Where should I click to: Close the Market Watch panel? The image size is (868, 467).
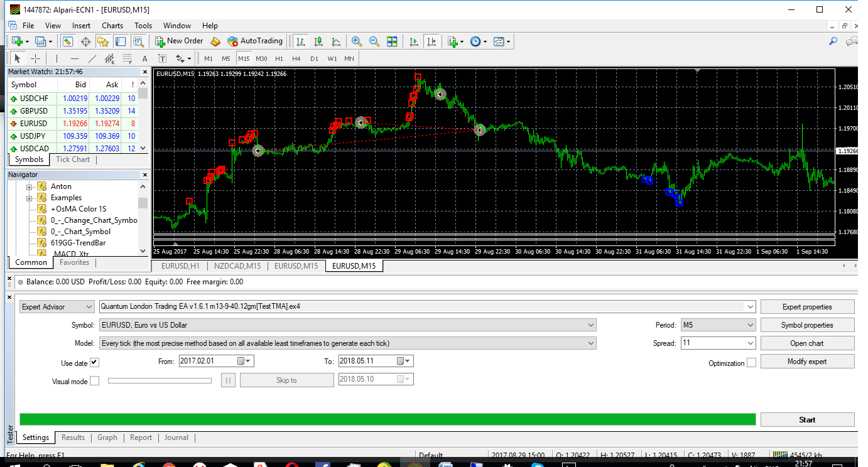click(144, 72)
